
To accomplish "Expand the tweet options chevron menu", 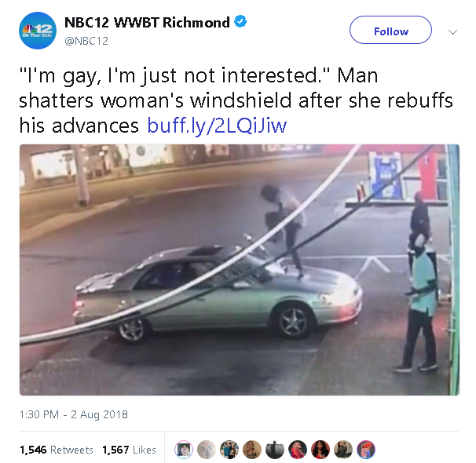I will (x=453, y=32).
